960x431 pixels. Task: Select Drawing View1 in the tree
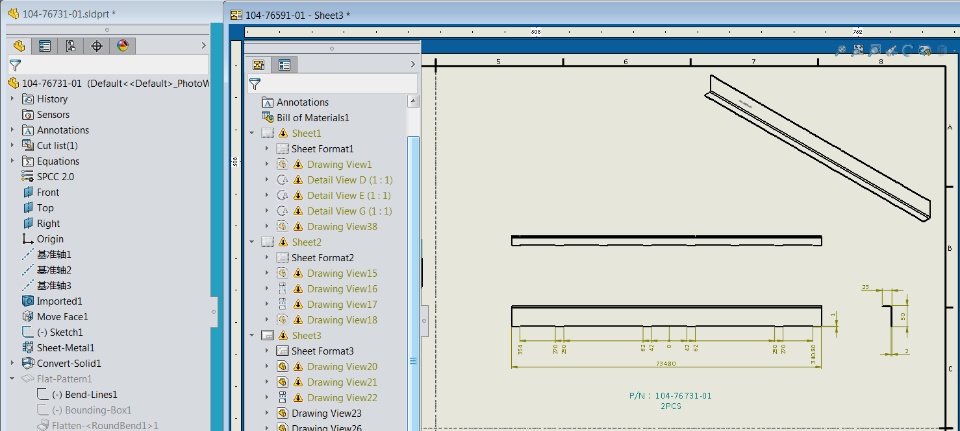coord(339,165)
